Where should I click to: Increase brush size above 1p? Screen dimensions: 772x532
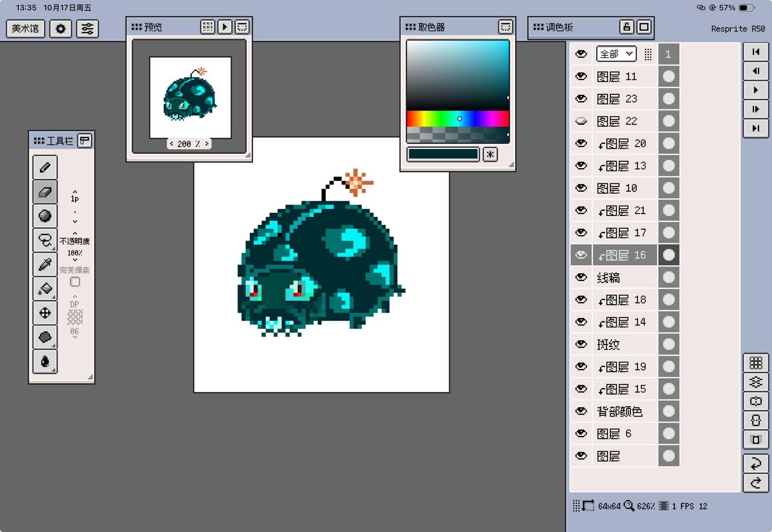tap(75, 191)
